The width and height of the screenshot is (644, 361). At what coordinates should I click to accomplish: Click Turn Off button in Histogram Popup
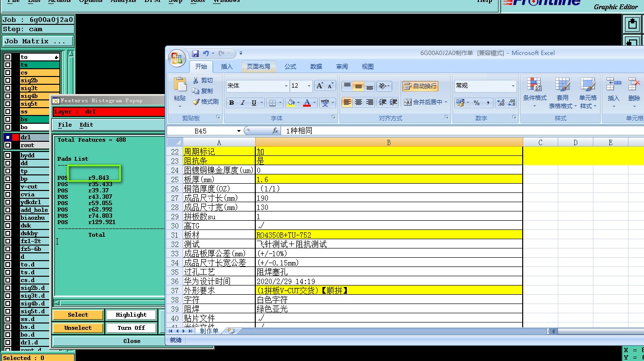[x=131, y=328]
